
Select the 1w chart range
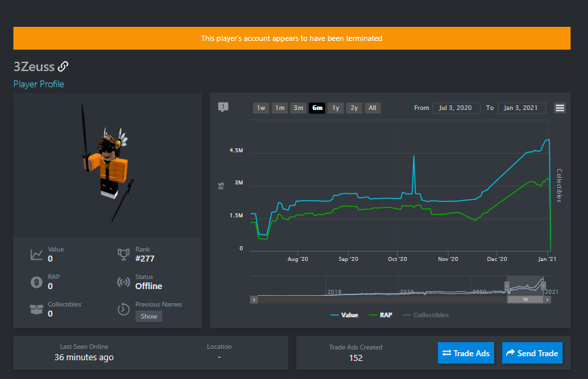pos(261,108)
